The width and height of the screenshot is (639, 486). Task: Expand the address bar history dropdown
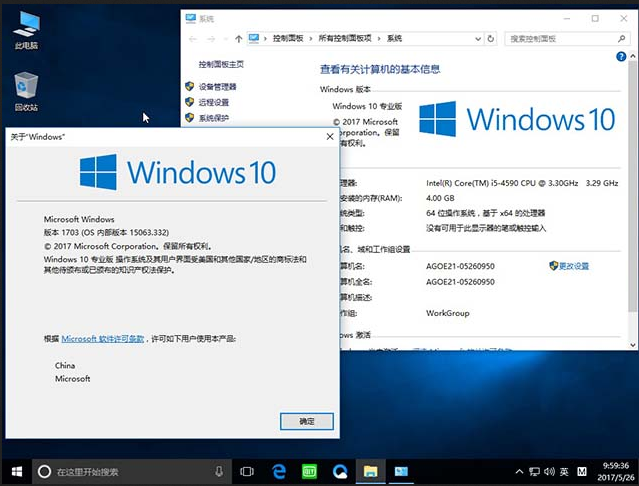[478, 39]
